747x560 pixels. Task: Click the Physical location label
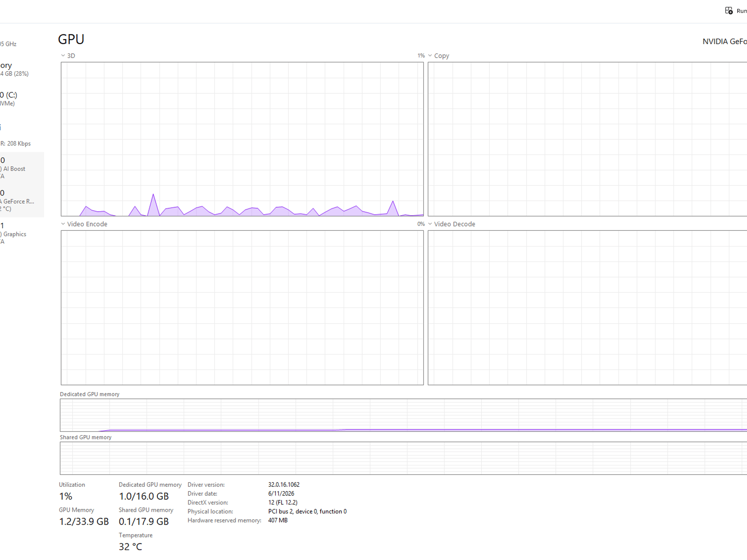210,512
